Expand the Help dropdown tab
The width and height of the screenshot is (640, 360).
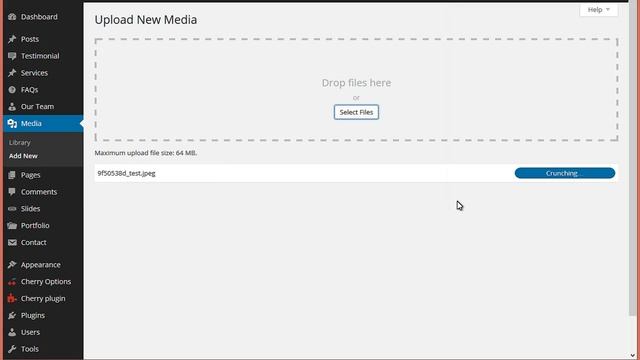point(598,10)
